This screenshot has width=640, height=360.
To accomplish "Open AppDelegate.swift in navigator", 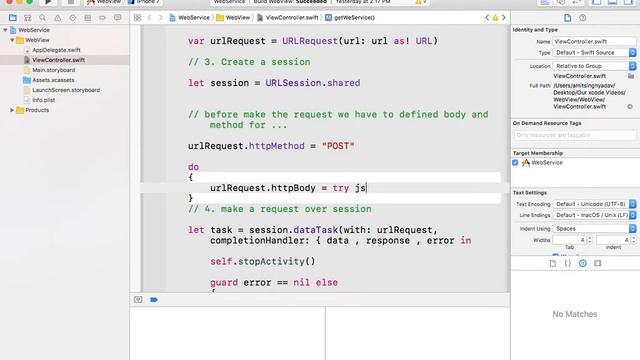I will pyautogui.click(x=56, y=50).
